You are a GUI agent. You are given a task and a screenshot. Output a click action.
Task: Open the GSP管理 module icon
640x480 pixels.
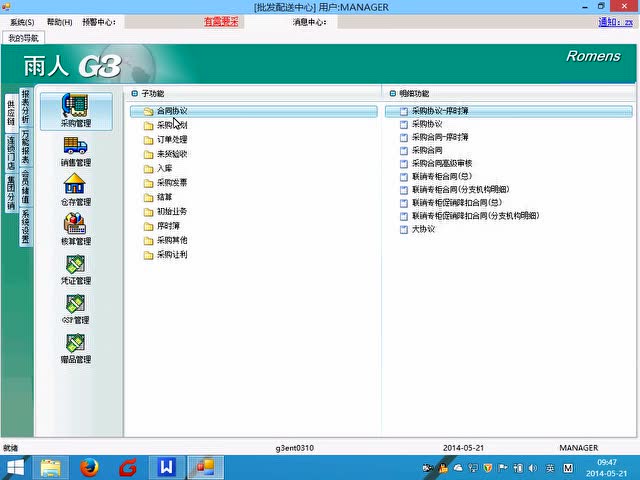pyautogui.click(x=76, y=304)
